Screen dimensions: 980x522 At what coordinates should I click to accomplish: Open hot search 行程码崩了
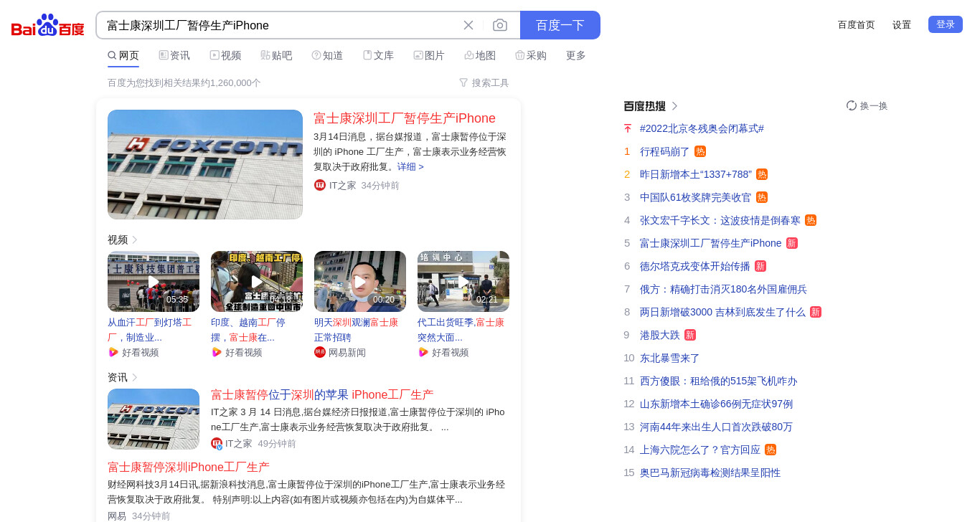(665, 151)
